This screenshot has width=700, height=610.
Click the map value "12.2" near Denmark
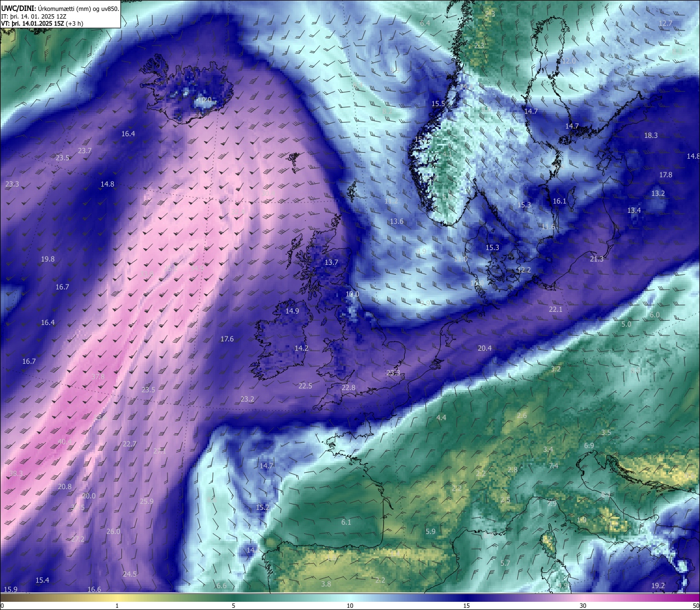524,270
